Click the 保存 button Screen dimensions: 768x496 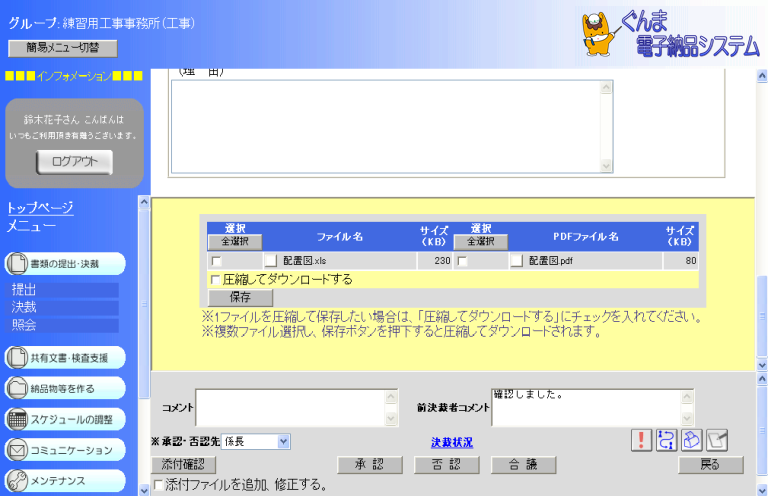240,297
